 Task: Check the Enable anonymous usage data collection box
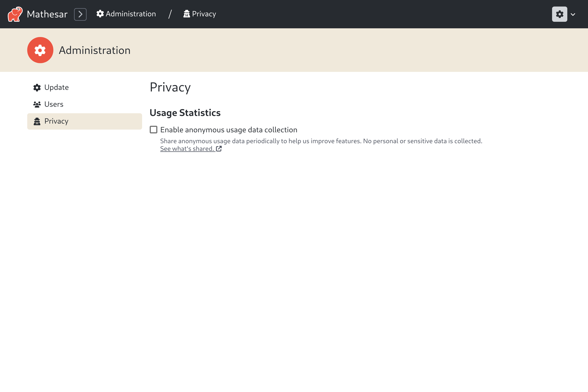[153, 130]
